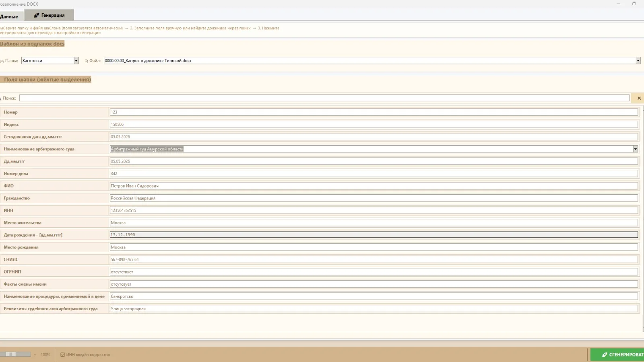Click the rocket icon on Генерация tab
Image resolution: width=644 pixels, height=362 pixels.
37,15
